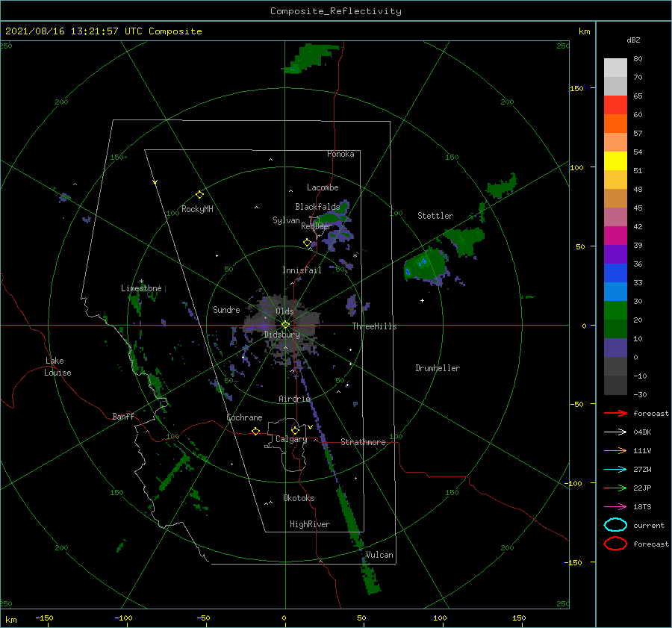Click the dBZ scale heading
This screenshot has height=628, width=672.
(x=633, y=40)
